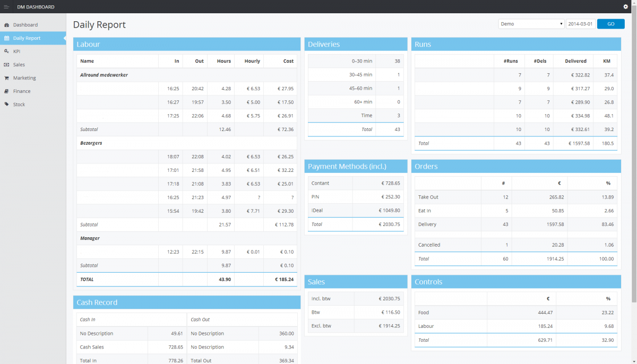Toggle the hamburger menu in top bar
Image resolution: width=637 pixels, height=364 pixels.
coord(6,7)
